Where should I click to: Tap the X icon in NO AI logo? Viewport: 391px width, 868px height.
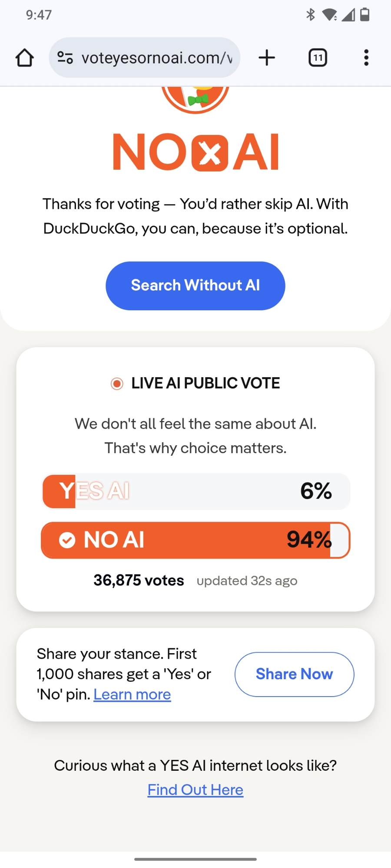pos(210,153)
